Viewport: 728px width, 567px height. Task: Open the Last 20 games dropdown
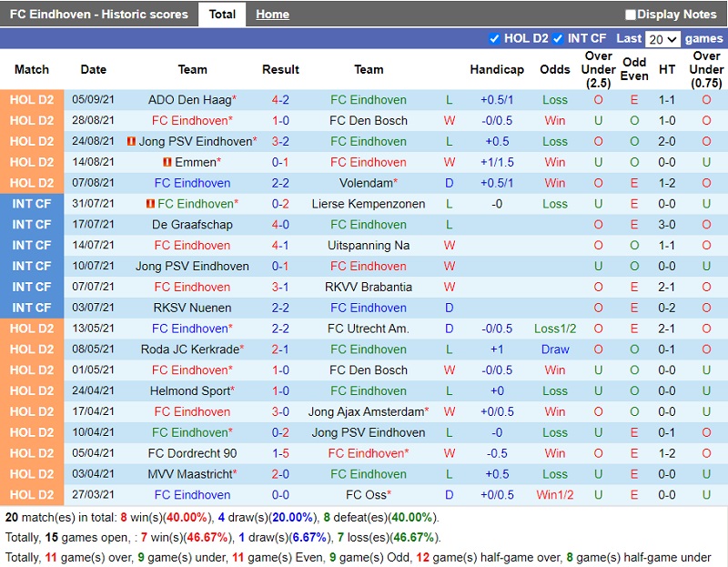point(662,39)
